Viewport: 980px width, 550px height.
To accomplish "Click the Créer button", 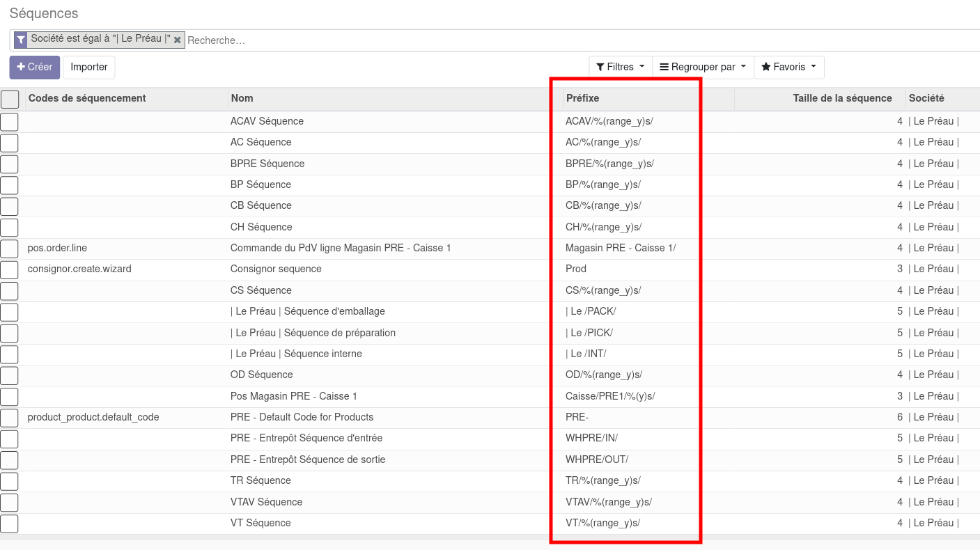I will pos(35,68).
